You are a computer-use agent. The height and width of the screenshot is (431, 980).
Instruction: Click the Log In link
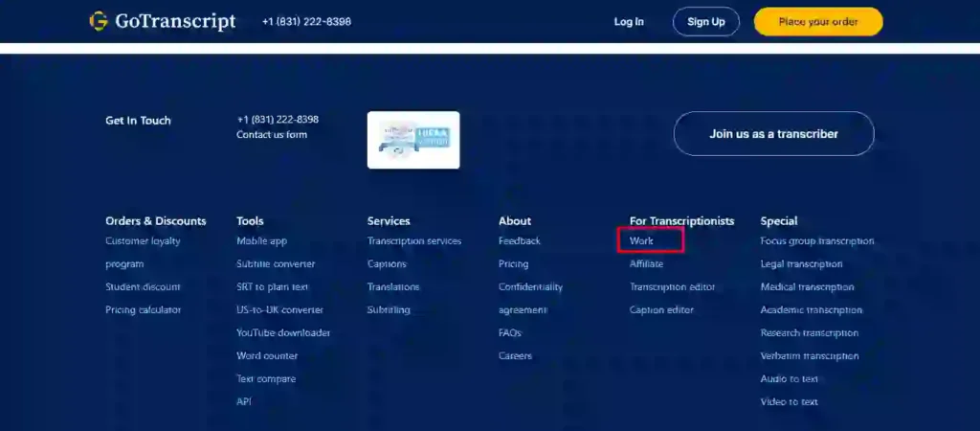629,22
